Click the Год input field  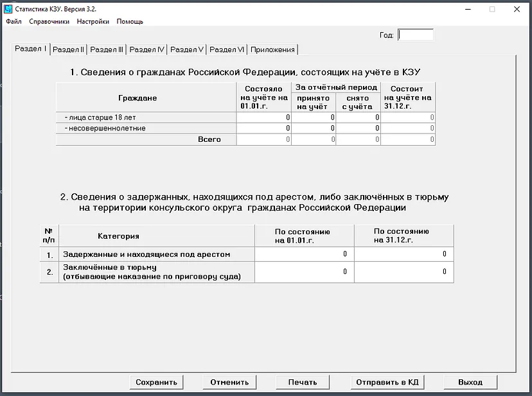pyautogui.click(x=416, y=35)
